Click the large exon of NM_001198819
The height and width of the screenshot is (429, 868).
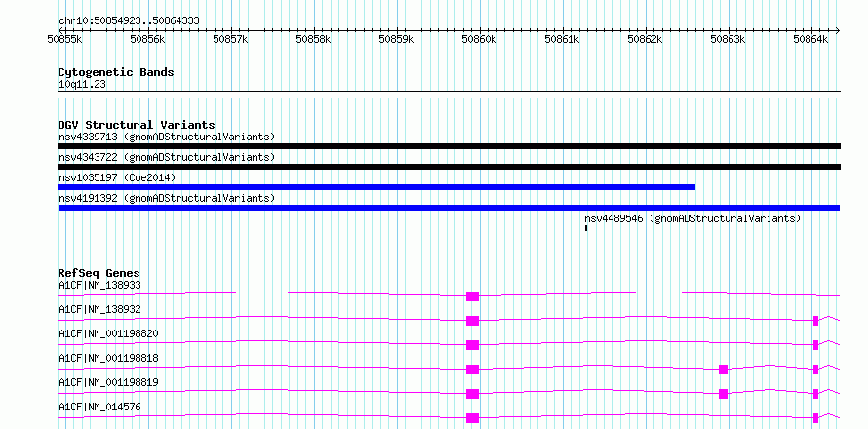[472, 394]
